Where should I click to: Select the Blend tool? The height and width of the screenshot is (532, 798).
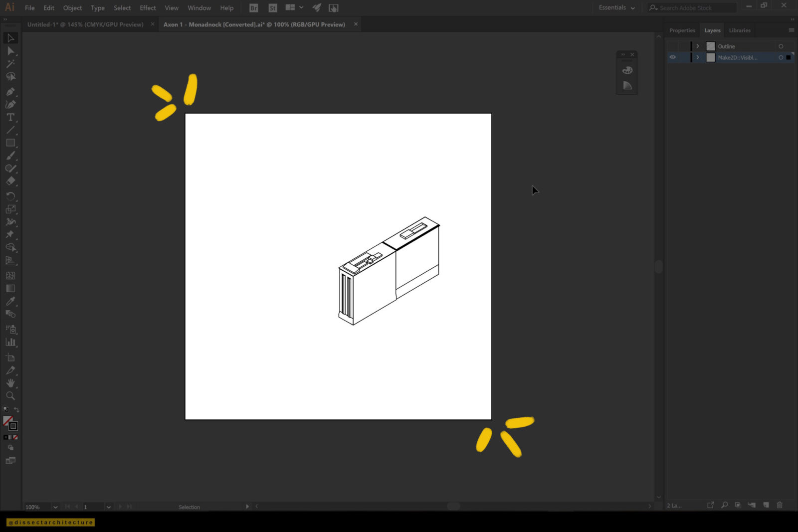(x=10, y=314)
